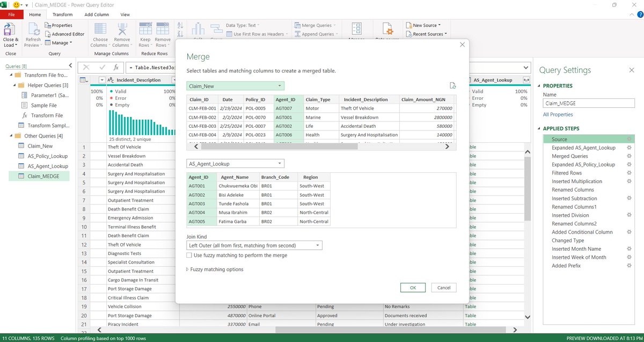
Task: Click the Remove Columns icon
Action: coord(122,29)
